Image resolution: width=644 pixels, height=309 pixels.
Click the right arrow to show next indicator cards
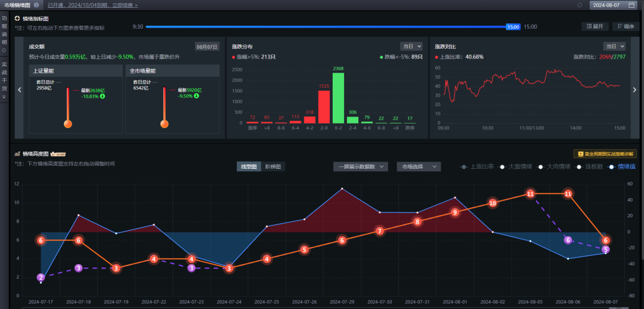(634, 90)
